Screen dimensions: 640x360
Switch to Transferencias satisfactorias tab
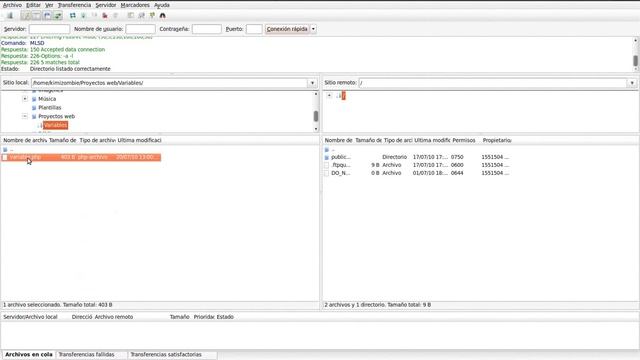166,355
